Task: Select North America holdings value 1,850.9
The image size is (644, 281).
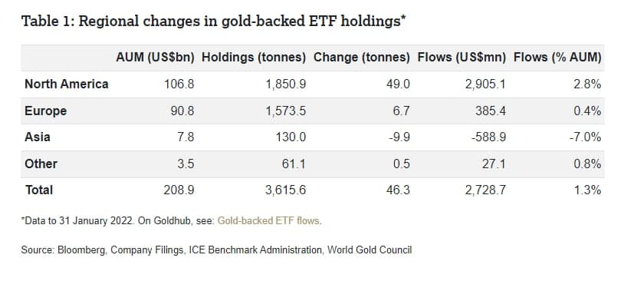Action: coord(284,84)
